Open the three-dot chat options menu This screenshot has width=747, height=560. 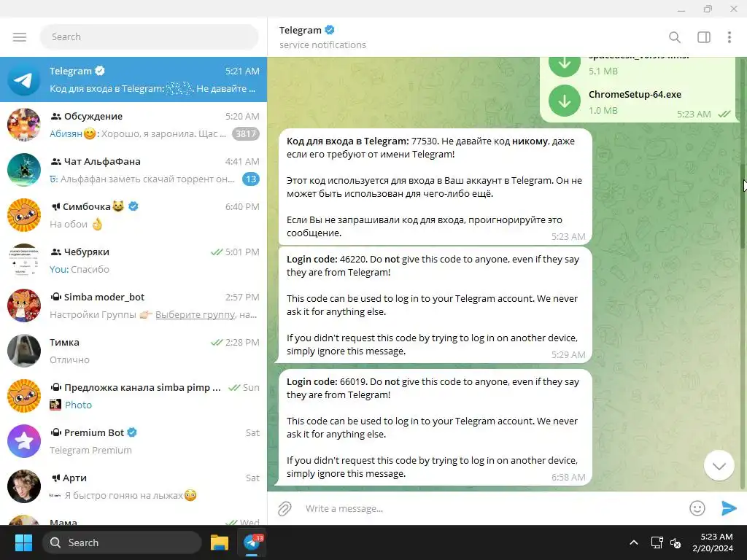pyautogui.click(x=729, y=37)
